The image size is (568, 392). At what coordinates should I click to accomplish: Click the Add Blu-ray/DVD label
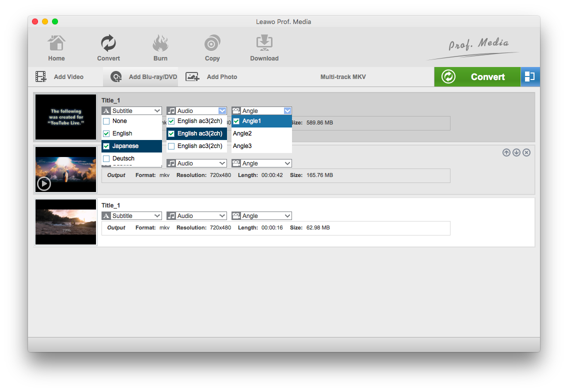point(153,77)
